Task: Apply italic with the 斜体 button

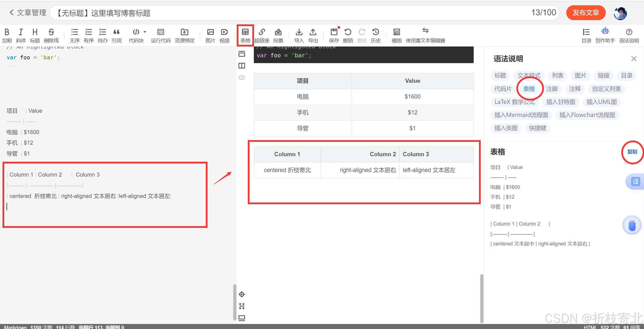Action: [x=21, y=35]
